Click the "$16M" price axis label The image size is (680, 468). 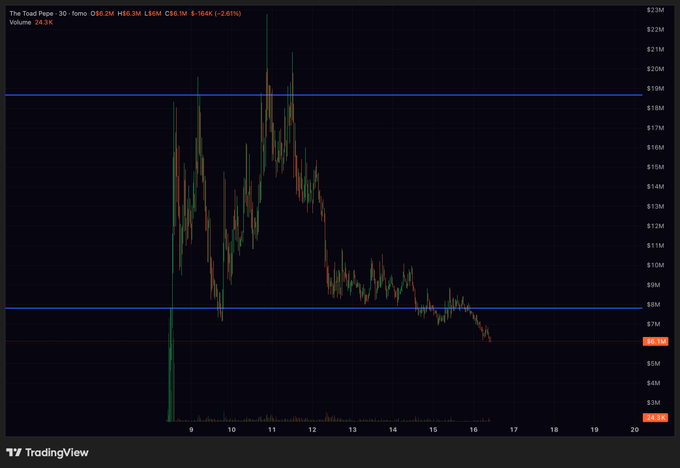655,147
